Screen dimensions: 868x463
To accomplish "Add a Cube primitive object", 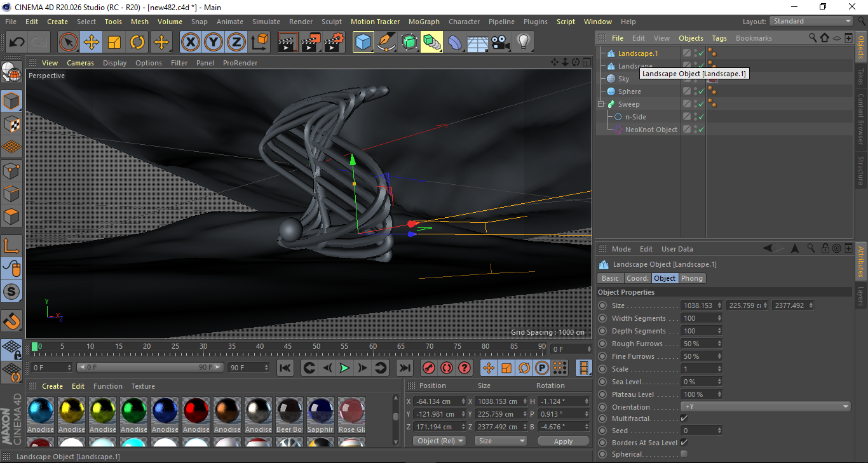I will [363, 43].
